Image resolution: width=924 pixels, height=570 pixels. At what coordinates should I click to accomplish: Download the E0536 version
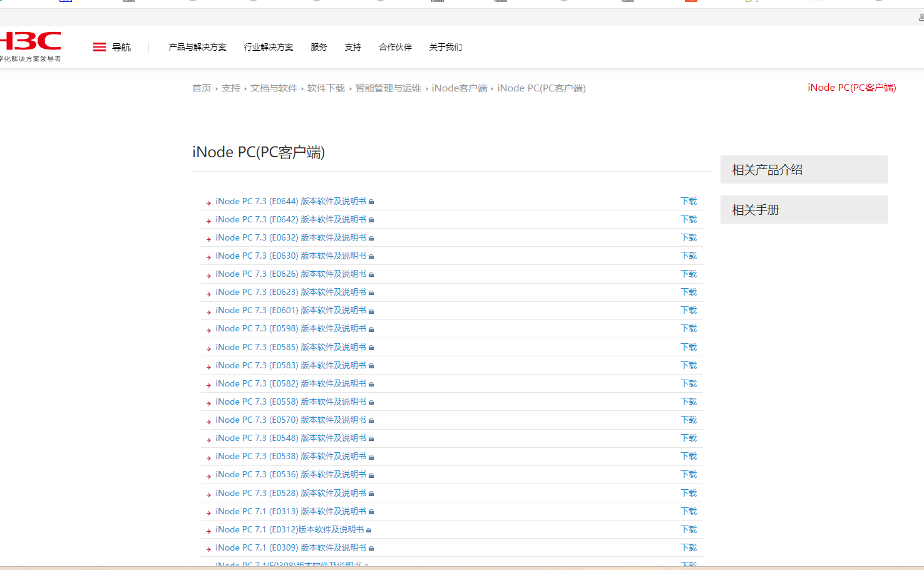pos(689,474)
